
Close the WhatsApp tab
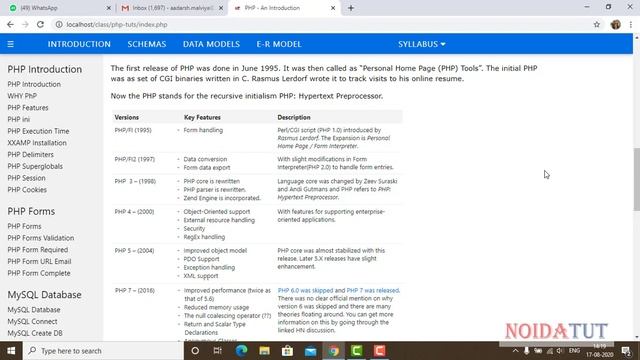click(109, 8)
